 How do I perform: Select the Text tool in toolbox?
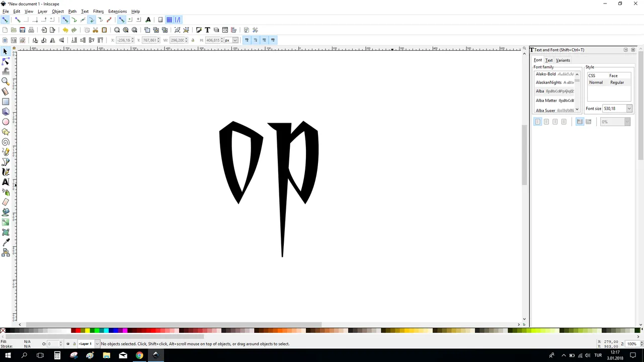(6, 182)
